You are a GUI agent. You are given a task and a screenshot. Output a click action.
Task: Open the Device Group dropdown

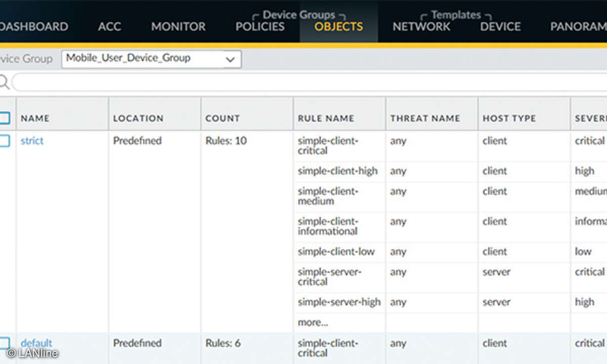[x=151, y=59]
